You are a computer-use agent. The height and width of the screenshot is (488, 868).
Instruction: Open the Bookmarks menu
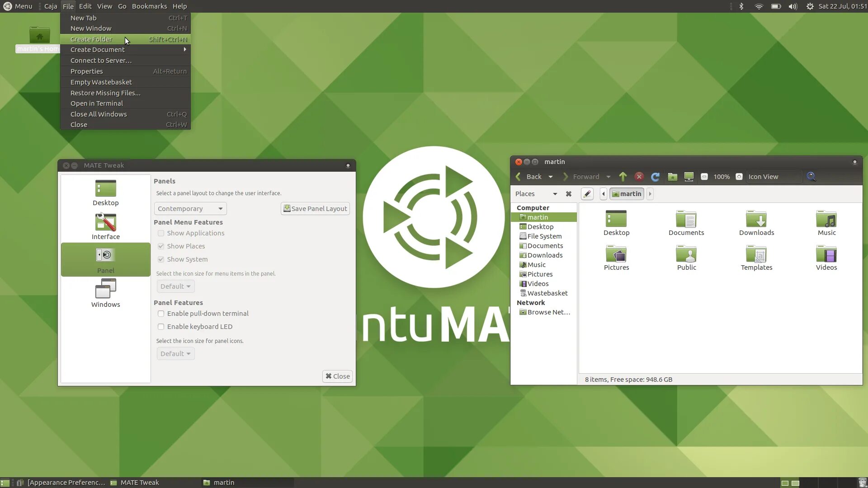coord(149,6)
